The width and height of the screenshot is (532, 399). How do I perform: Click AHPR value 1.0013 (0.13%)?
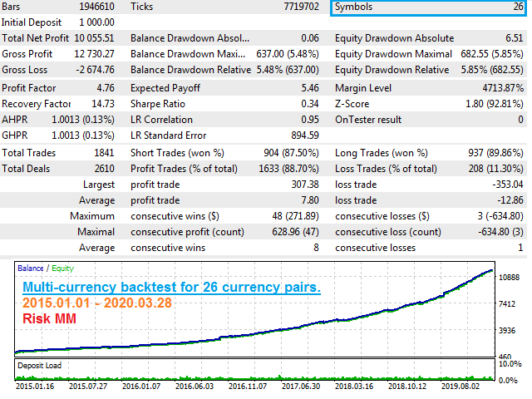(83, 120)
